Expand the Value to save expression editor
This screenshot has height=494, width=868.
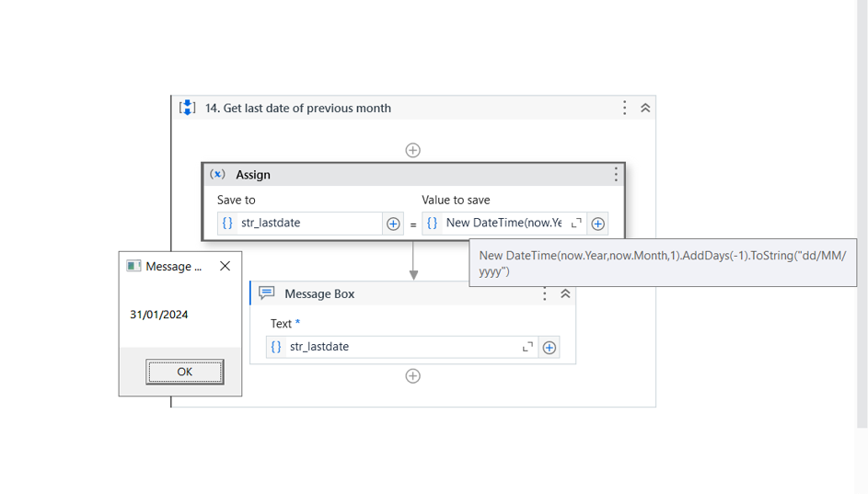(576, 223)
